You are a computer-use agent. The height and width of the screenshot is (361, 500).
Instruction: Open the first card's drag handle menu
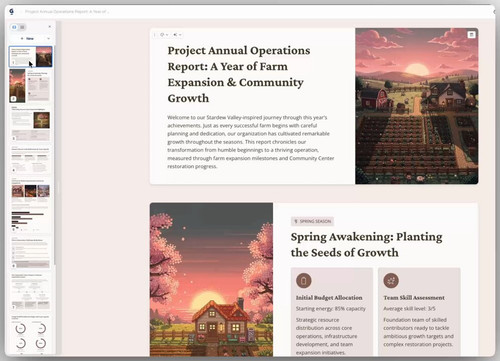point(154,35)
